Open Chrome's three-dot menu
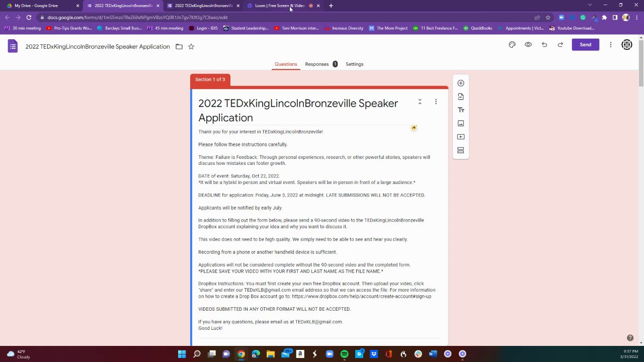644x362 pixels. pyautogui.click(x=636, y=18)
